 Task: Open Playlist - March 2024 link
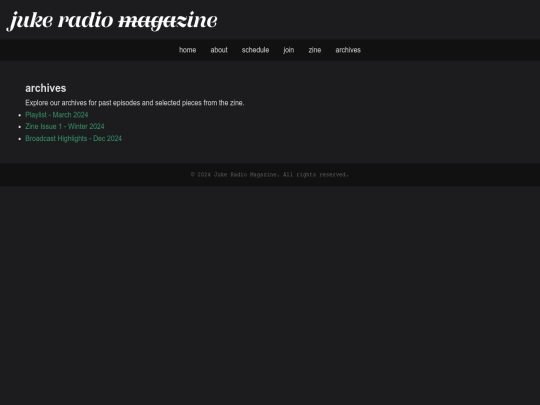coord(57,115)
